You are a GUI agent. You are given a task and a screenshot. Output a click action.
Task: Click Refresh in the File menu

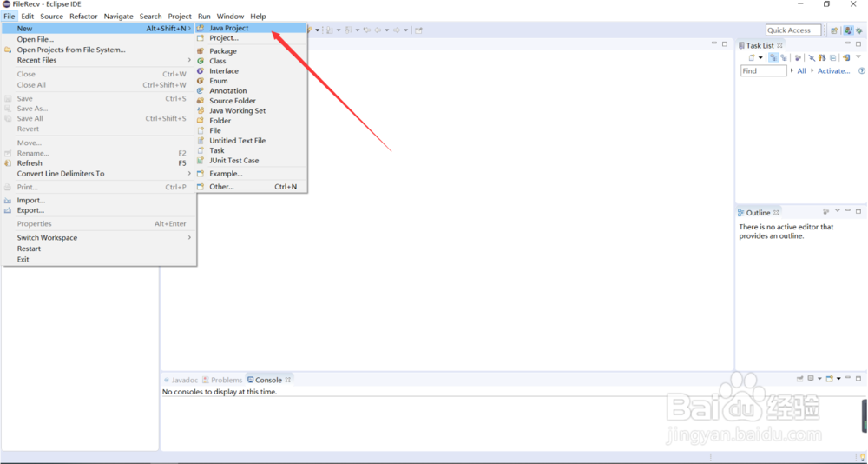pos(99,163)
